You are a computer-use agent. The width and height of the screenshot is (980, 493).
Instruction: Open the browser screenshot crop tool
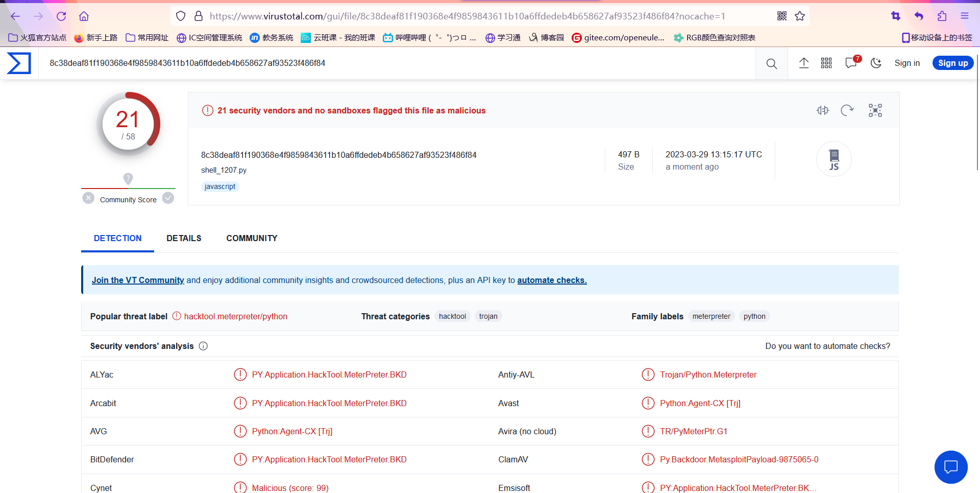click(x=896, y=16)
